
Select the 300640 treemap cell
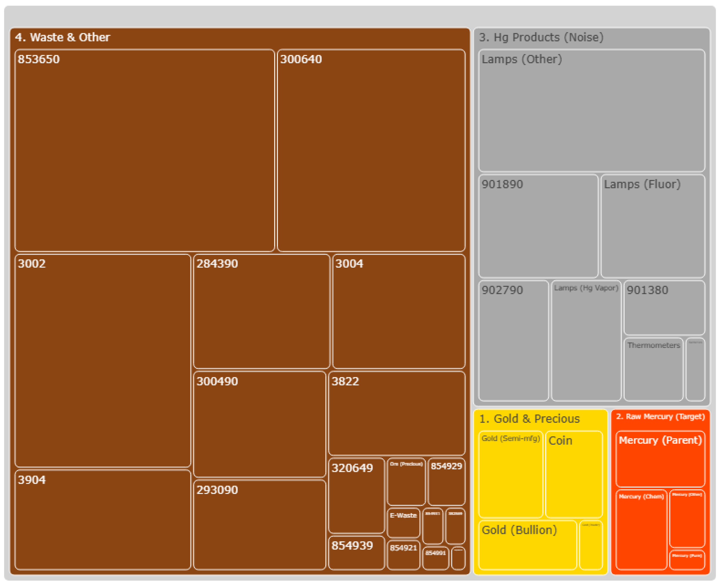tap(371, 151)
